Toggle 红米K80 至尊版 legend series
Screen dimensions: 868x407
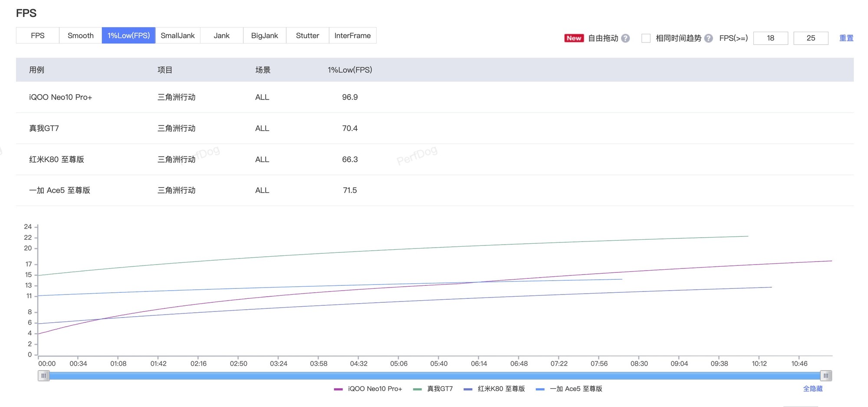(x=494, y=389)
